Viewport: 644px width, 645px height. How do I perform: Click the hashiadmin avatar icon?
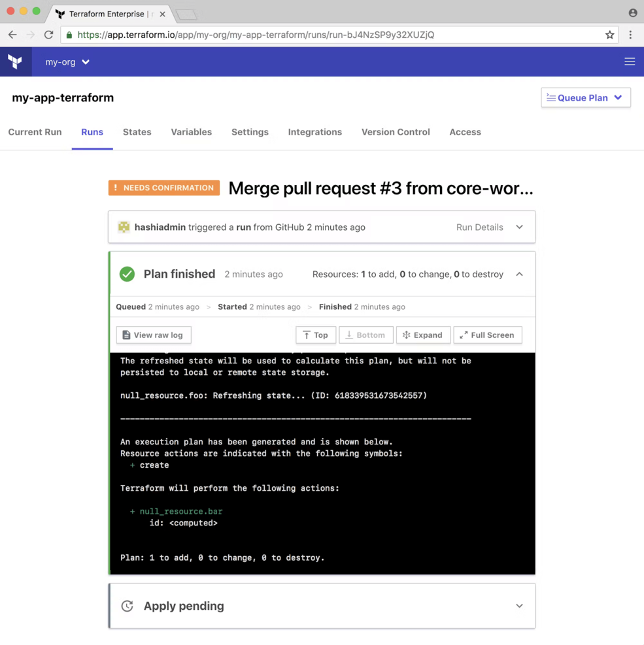point(124,227)
